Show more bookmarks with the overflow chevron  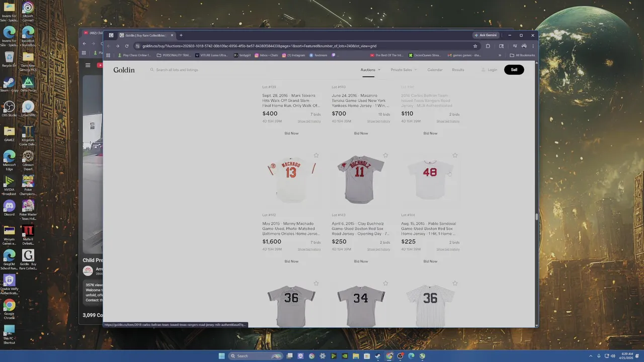(500, 55)
